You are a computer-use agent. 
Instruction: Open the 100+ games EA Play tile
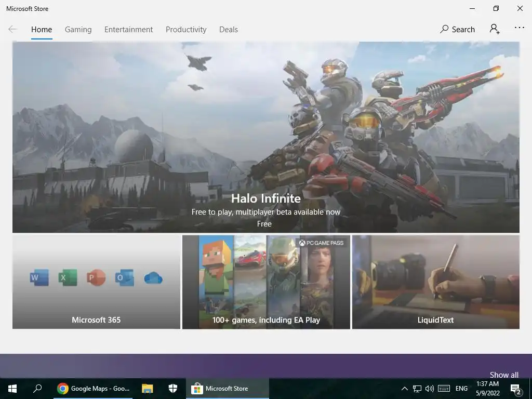[266, 282]
